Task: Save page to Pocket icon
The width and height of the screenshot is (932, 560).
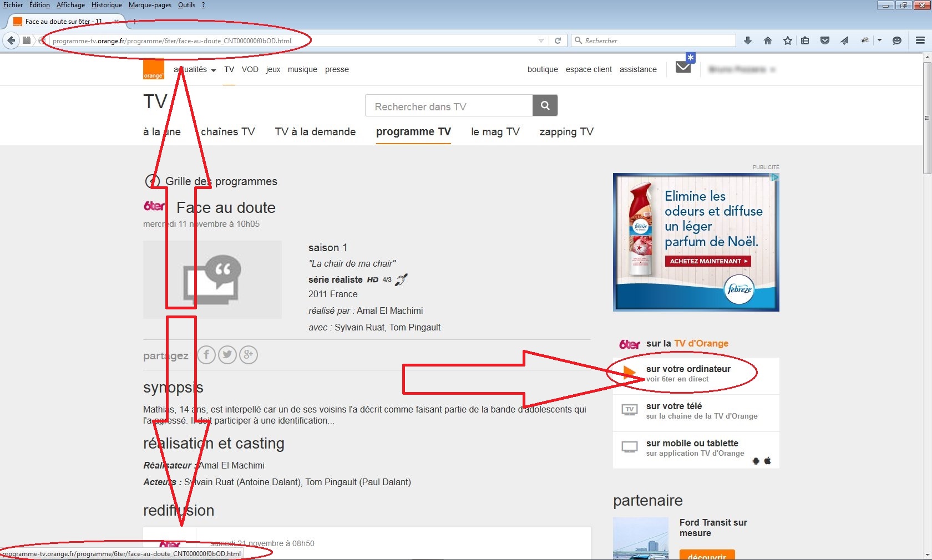Action: 825,40
